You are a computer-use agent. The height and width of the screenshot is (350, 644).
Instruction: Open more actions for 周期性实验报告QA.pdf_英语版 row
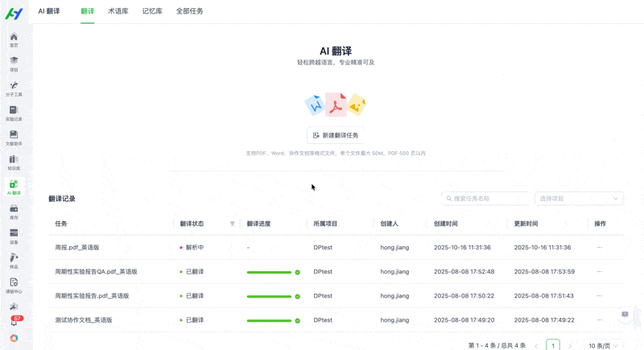pyautogui.click(x=599, y=272)
